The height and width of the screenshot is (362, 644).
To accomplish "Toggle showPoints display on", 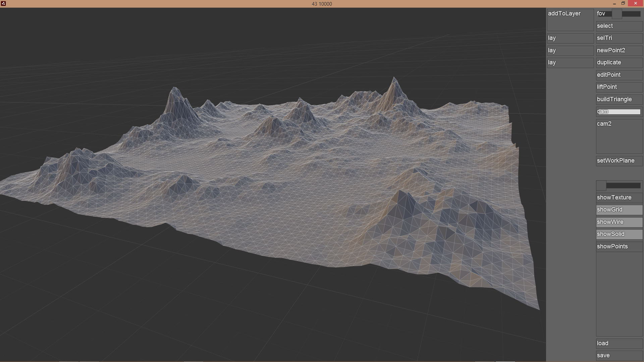I will pos(619,247).
